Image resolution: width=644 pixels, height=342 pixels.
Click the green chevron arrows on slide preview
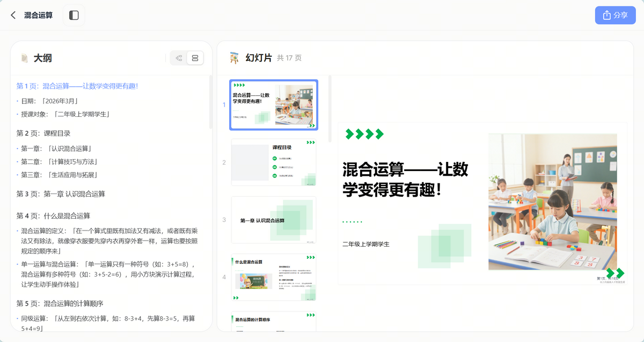point(364,134)
